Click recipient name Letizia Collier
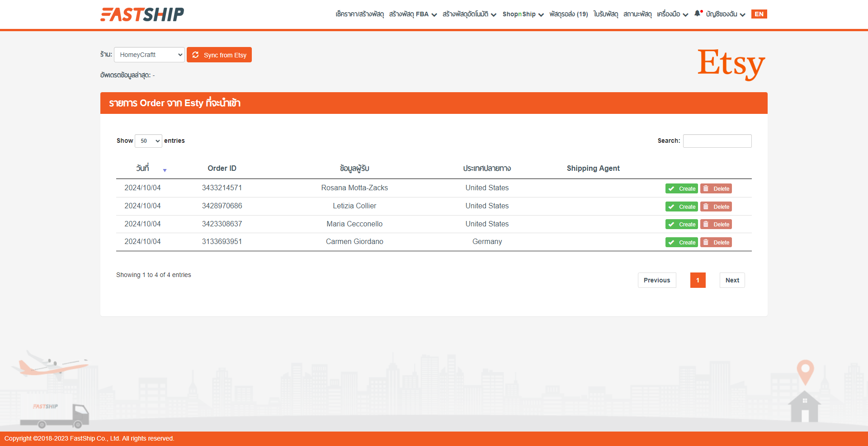 [354, 206]
